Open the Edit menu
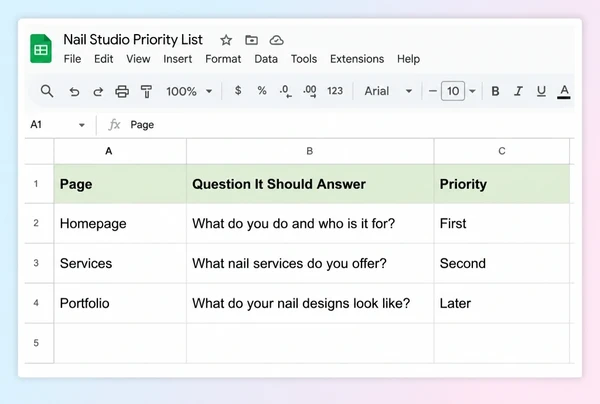600x404 pixels. pos(104,59)
